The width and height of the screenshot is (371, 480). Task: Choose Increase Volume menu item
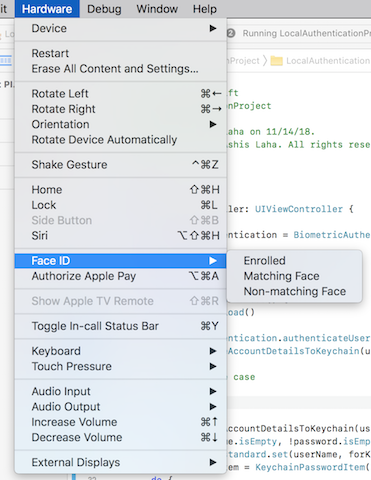[x=121, y=422]
